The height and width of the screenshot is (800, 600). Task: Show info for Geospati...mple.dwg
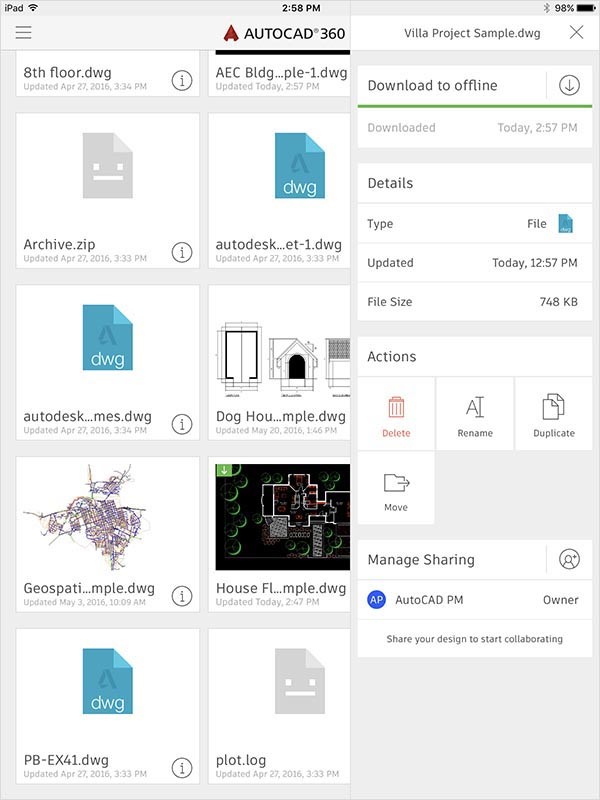tap(182, 596)
